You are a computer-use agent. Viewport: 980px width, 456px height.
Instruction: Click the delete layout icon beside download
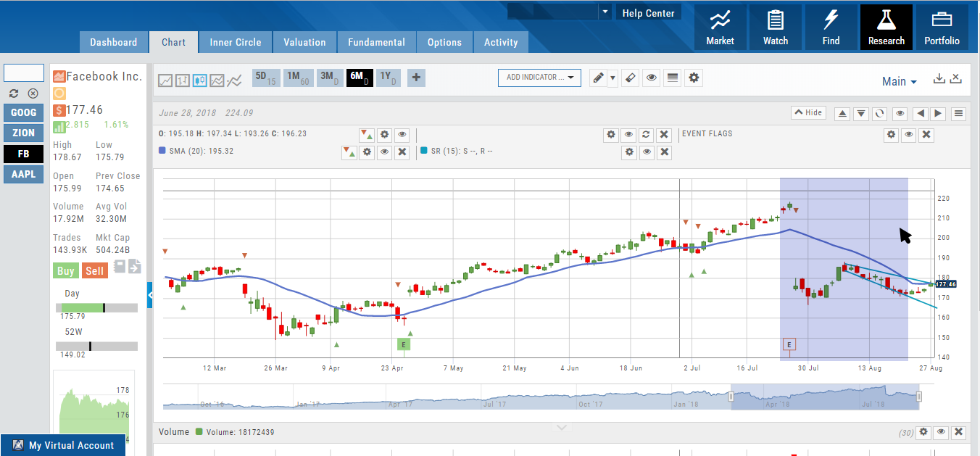pos(956,78)
